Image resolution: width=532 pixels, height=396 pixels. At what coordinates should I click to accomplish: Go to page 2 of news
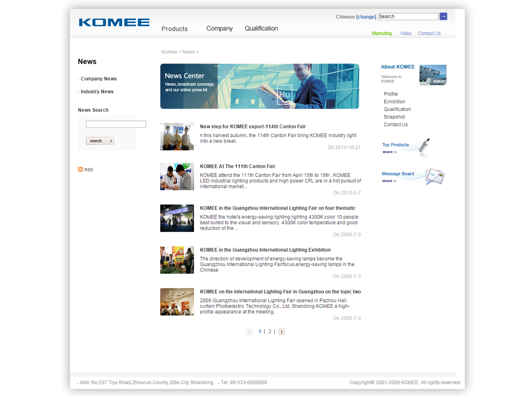pyautogui.click(x=270, y=332)
